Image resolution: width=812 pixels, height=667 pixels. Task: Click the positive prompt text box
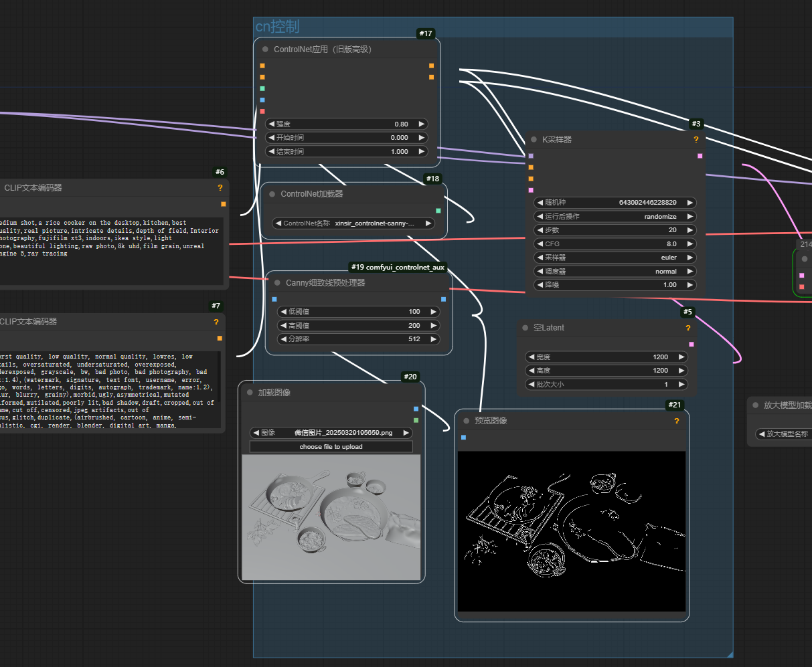tap(110, 251)
